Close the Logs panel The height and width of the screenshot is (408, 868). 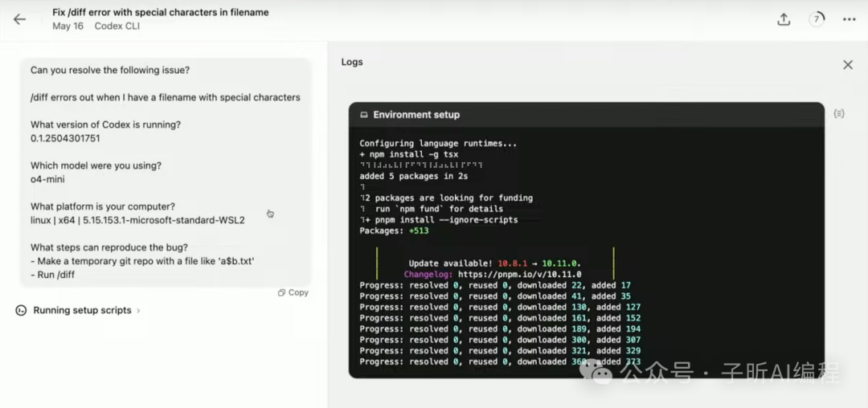[x=847, y=64]
